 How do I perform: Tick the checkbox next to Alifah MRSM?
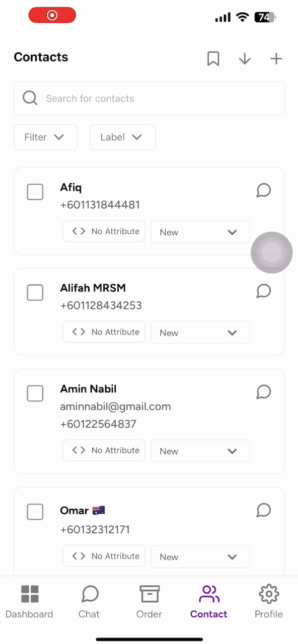(35, 292)
